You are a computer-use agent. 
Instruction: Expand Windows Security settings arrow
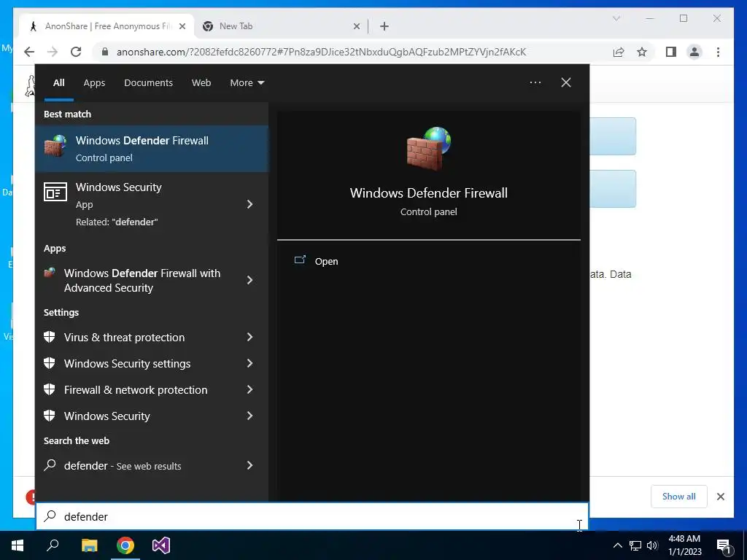tap(249, 363)
